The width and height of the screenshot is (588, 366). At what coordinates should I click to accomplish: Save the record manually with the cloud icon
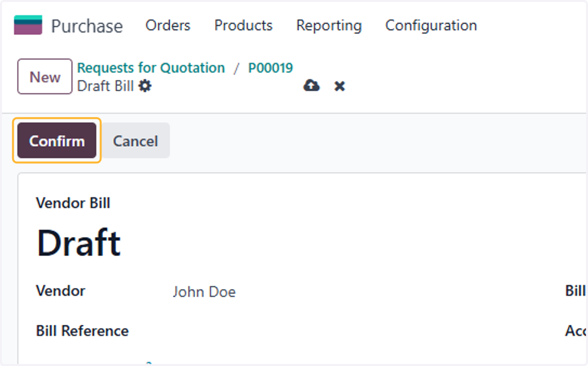pyautogui.click(x=312, y=86)
